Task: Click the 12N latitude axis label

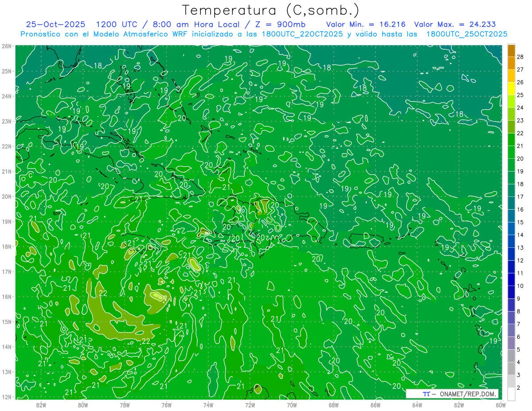Action: (7, 397)
